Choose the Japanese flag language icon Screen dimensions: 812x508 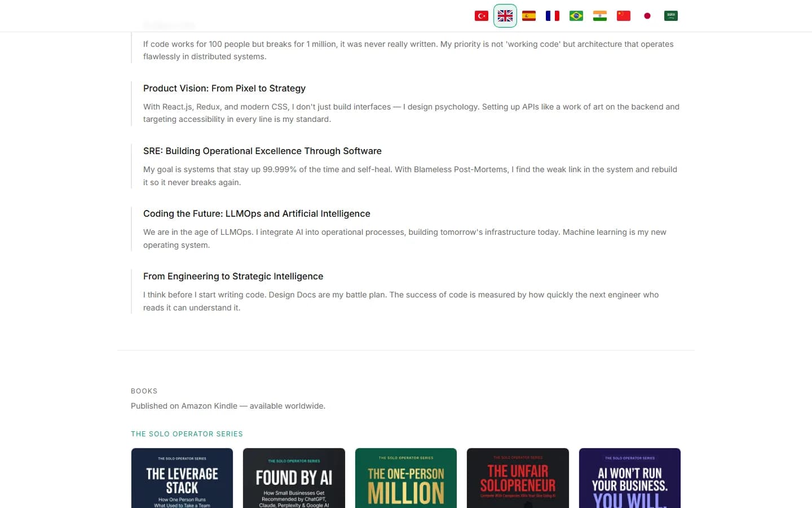pyautogui.click(x=647, y=16)
